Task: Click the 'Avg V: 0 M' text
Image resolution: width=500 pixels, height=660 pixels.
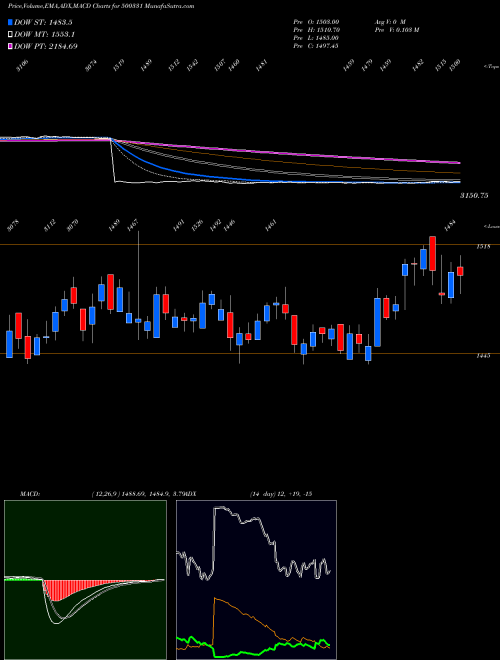Action: coord(390,21)
